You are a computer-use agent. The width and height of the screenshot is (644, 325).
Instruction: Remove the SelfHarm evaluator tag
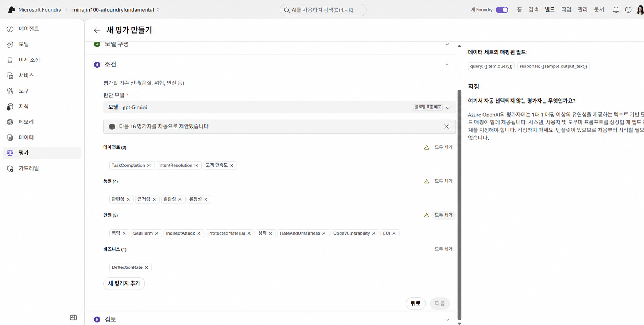[x=157, y=233]
